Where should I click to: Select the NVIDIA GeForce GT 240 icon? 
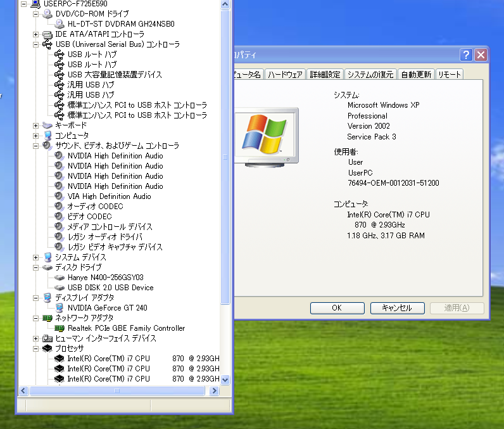tap(59, 308)
